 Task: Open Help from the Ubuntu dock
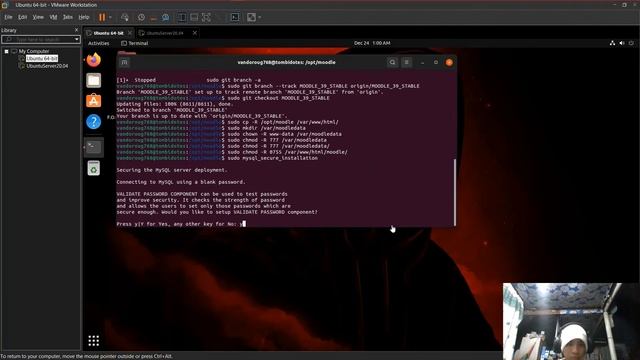pyautogui.click(x=93, y=122)
